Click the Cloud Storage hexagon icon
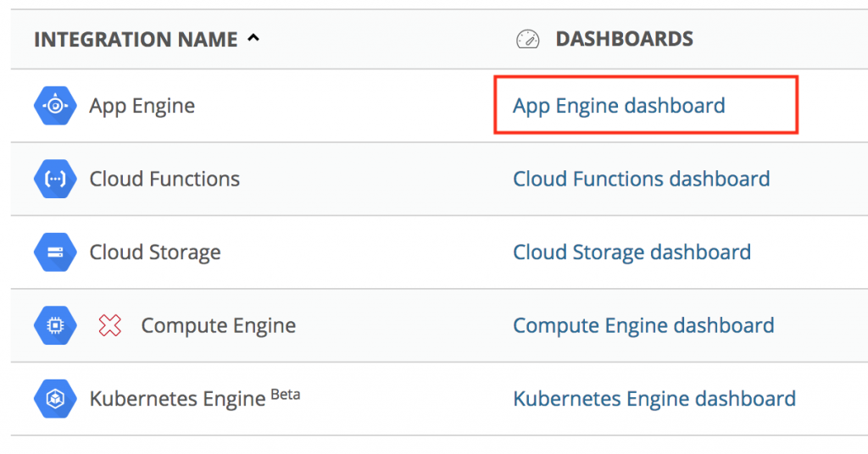Image resolution: width=868 pixels, height=454 pixels. (x=55, y=252)
